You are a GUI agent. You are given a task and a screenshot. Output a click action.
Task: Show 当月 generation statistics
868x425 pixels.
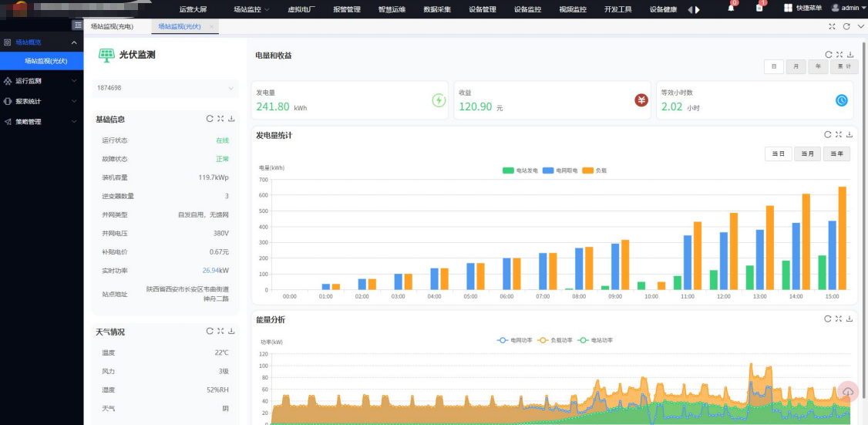coord(808,154)
